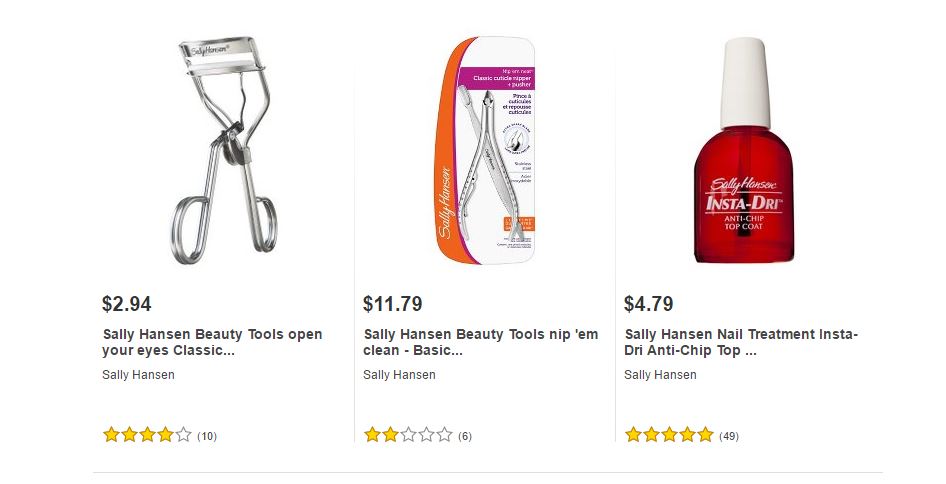Click the five-star rating for Insta-Dri top coat
The image size is (946, 484).
tap(669, 435)
